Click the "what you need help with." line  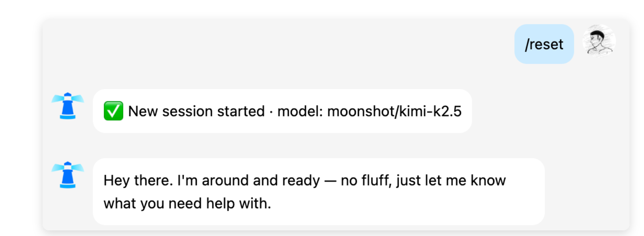[187, 203]
